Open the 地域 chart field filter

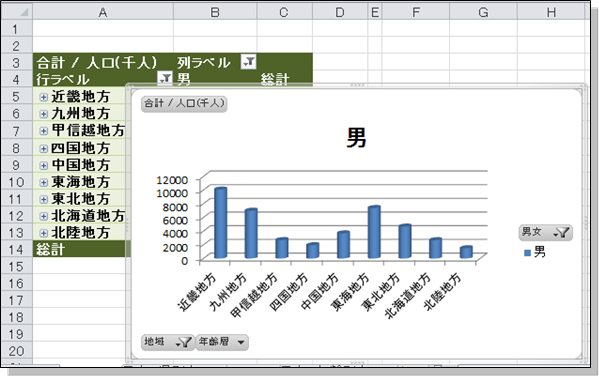point(168,342)
